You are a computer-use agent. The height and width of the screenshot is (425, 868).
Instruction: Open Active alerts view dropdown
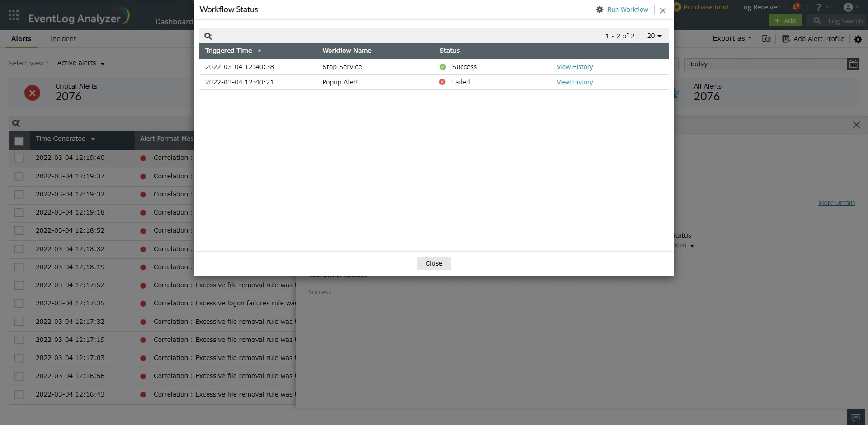click(x=81, y=63)
